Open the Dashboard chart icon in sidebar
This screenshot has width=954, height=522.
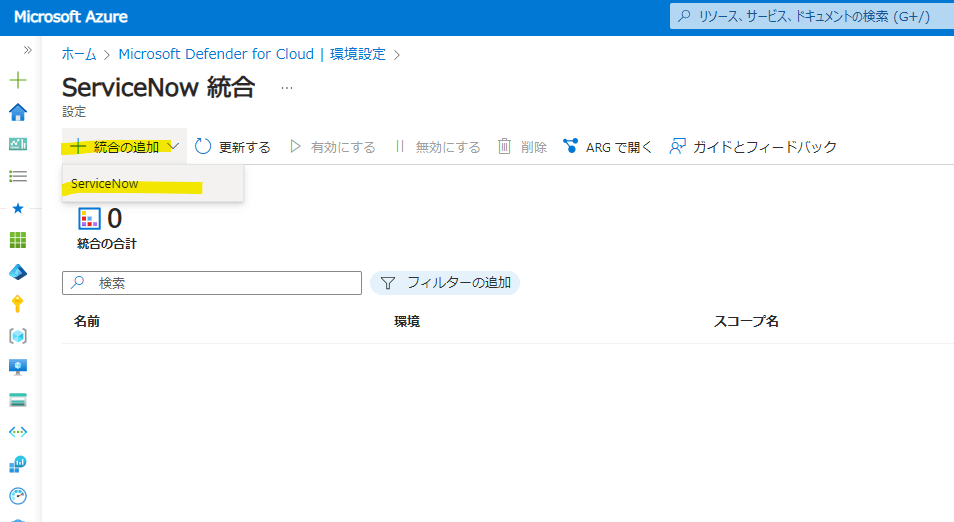click(x=18, y=144)
